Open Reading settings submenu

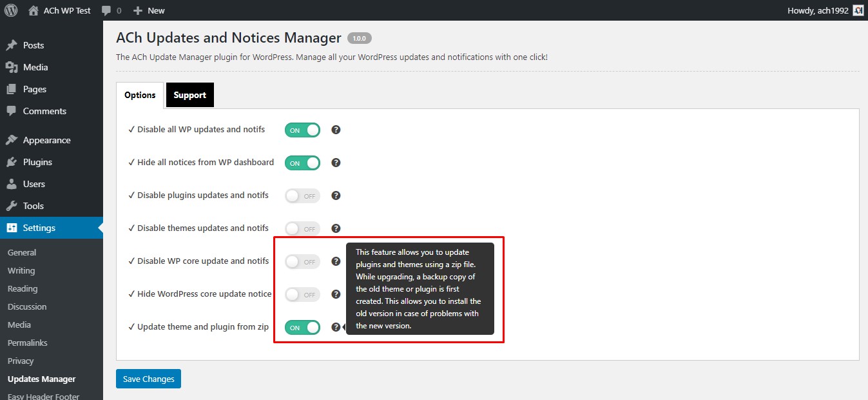tap(23, 289)
